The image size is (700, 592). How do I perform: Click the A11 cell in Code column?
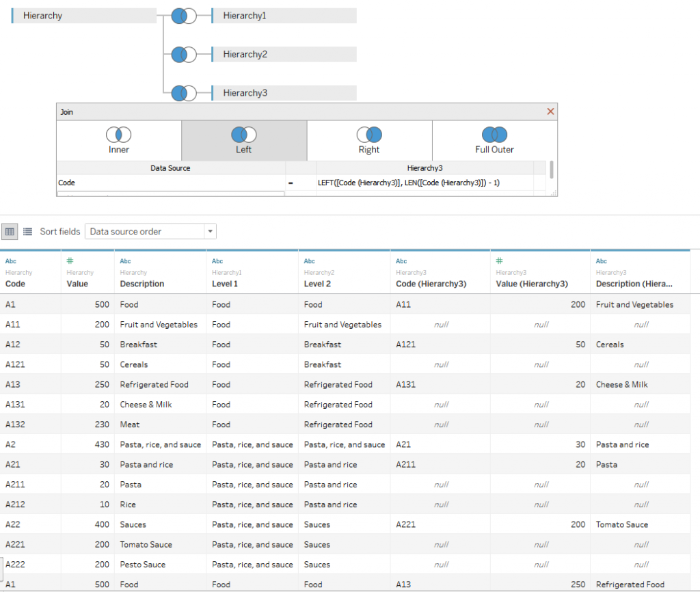click(x=30, y=325)
